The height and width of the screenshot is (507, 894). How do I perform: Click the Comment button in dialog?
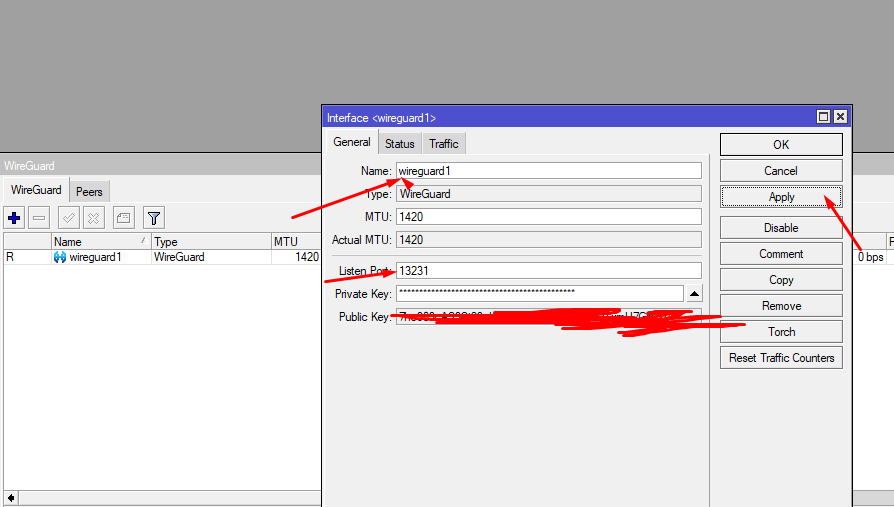781,254
